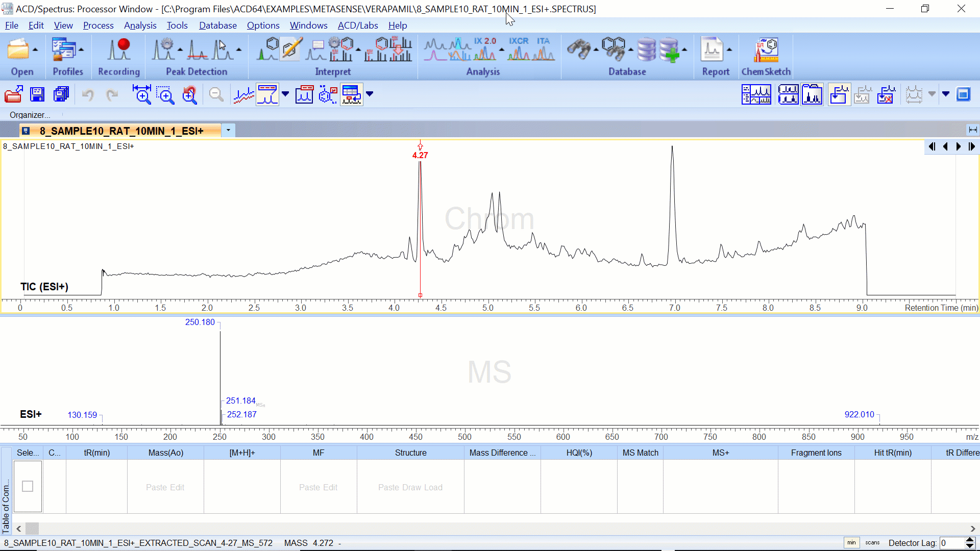The width and height of the screenshot is (980, 551).
Task: Select the peak threshold red-line icon
Action: [197, 49]
